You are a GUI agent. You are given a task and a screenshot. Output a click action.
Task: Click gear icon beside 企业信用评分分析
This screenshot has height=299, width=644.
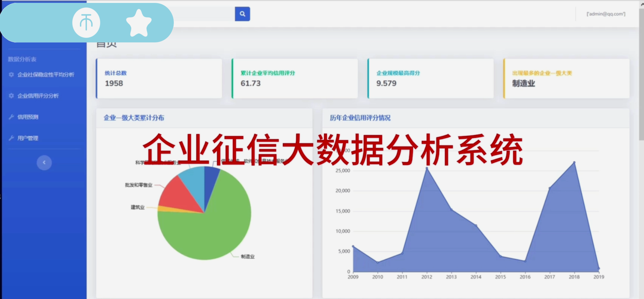click(11, 96)
